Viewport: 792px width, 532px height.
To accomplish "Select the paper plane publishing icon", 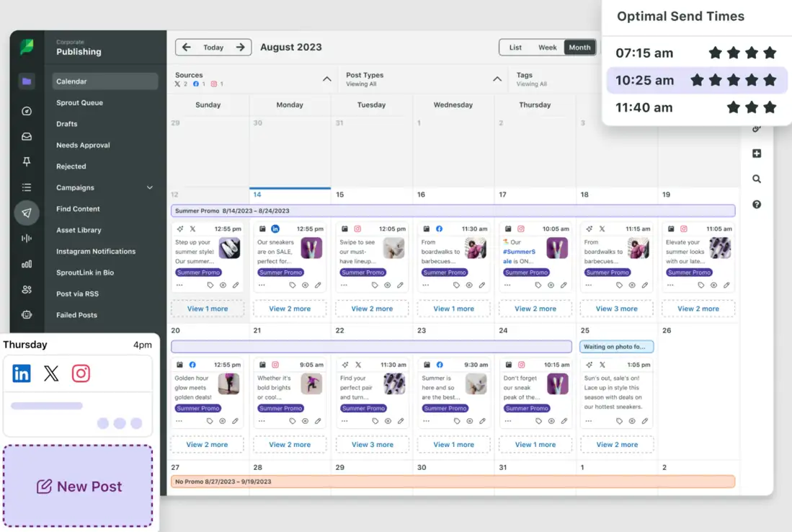I will click(27, 213).
